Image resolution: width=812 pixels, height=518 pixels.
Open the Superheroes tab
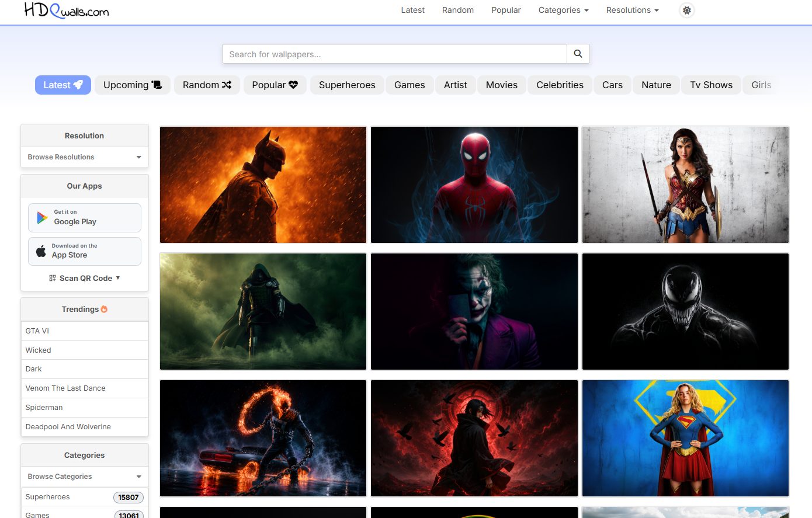[347, 85]
